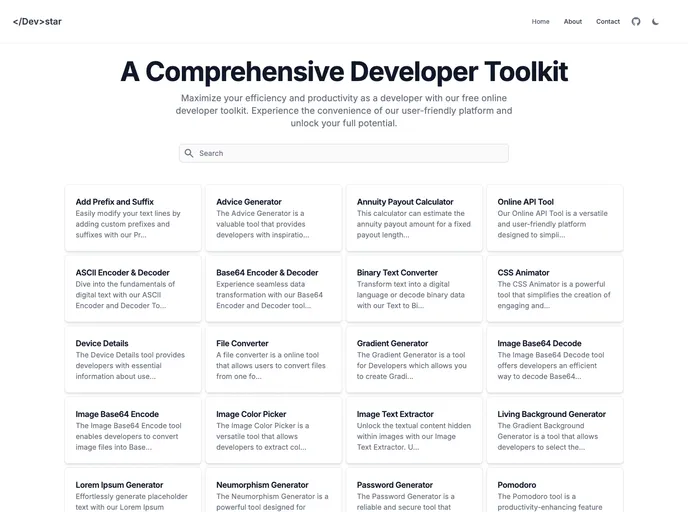Open the Gradient Generator card
Viewport: 688px width, 512px height.
pos(414,360)
